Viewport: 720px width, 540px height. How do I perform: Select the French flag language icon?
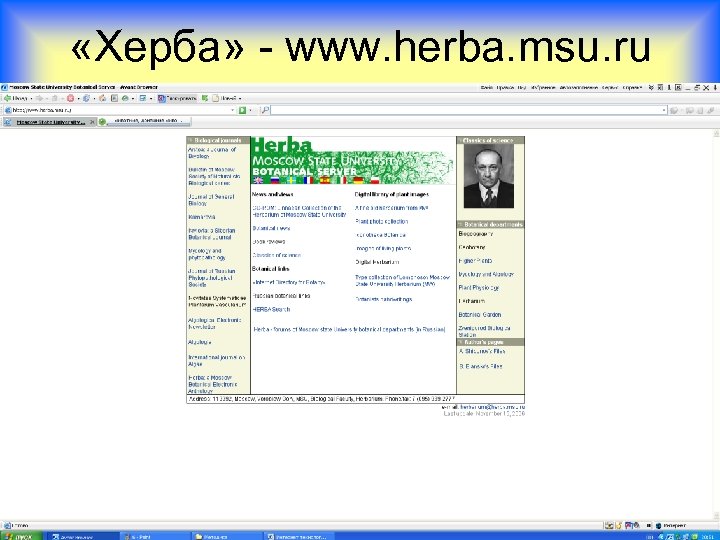coord(308,180)
